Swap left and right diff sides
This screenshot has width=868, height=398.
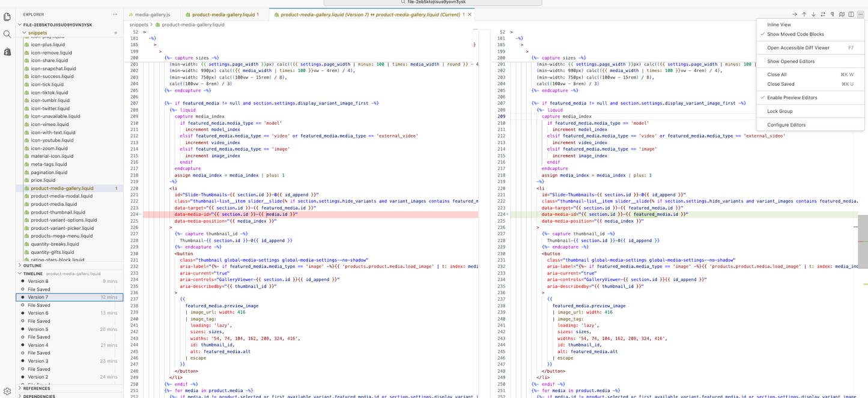tap(823, 14)
